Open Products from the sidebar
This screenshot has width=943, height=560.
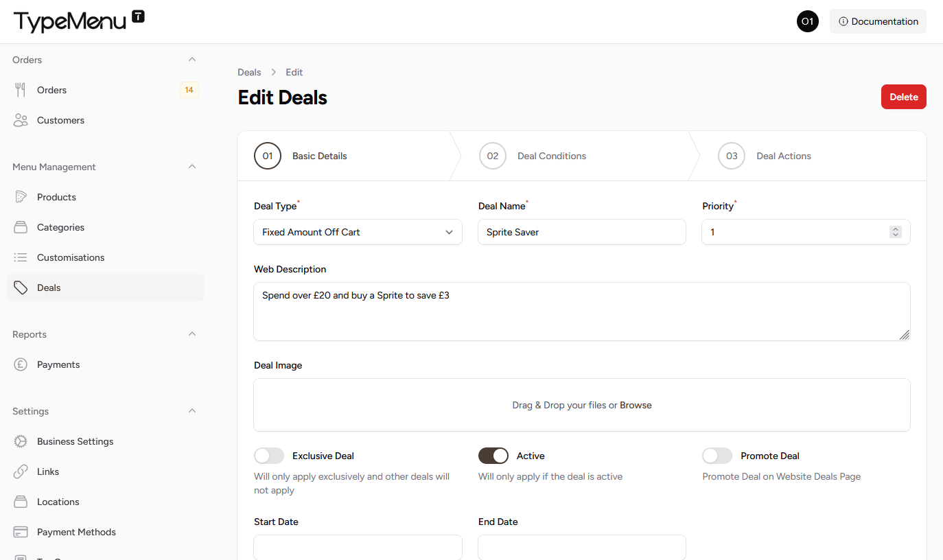pyautogui.click(x=22, y=197)
